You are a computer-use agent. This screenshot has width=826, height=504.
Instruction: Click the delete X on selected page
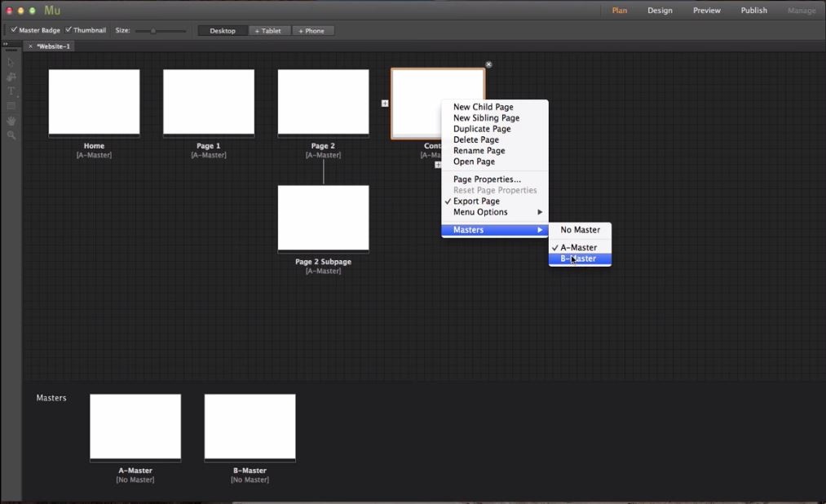coord(488,64)
